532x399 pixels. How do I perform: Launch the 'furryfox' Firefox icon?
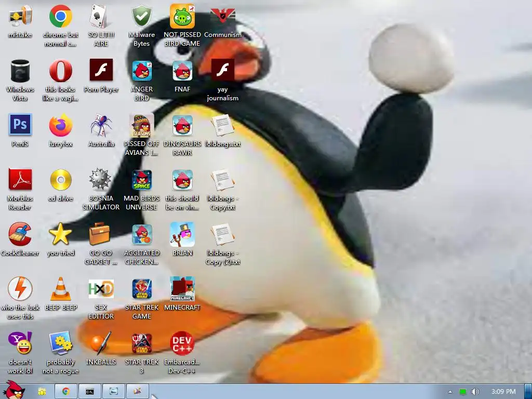point(60,126)
